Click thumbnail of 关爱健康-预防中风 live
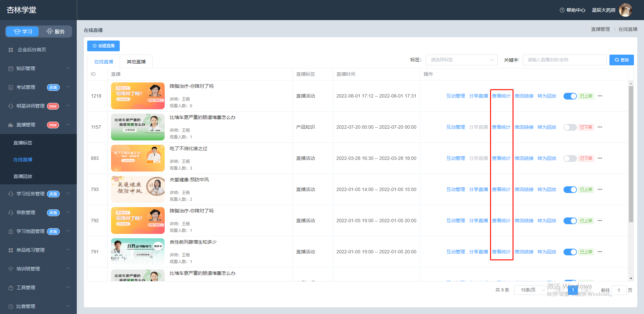644x314 pixels. 138,189
